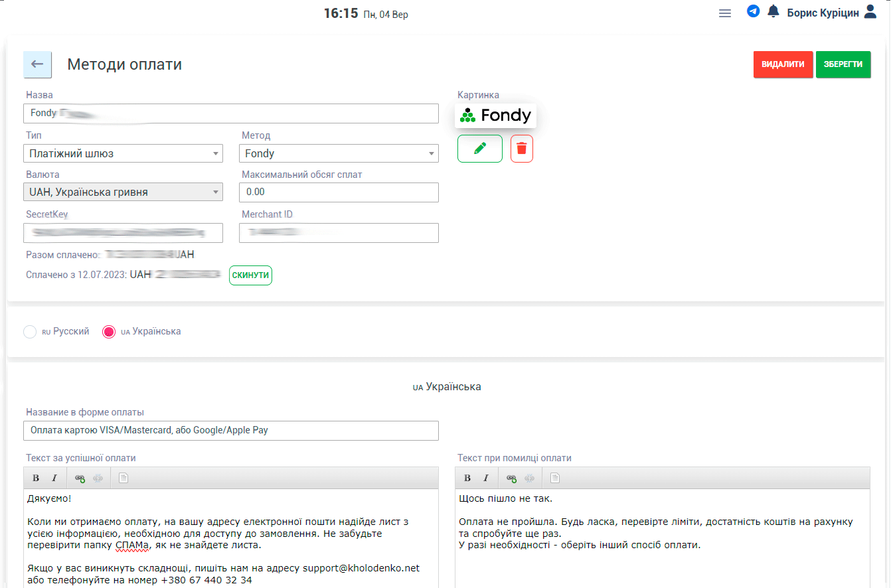
Task: Edit the Fondy picture with the pencil icon
Action: (x=479, y=149)
